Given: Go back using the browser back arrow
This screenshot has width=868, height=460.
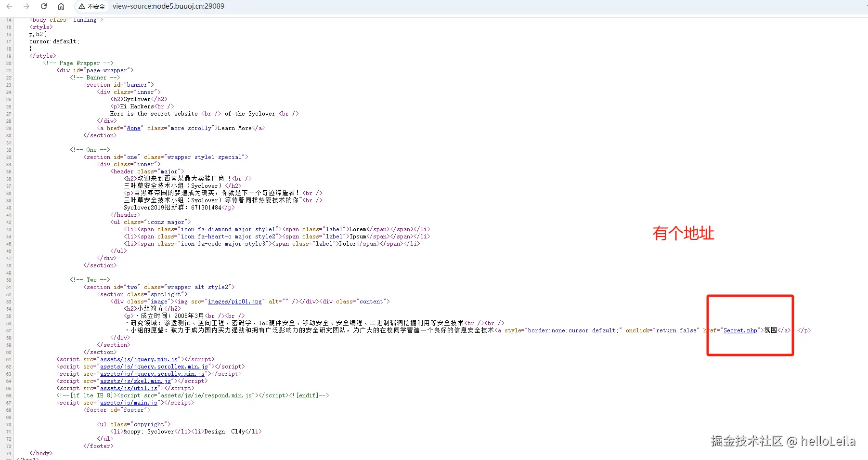Looking at the screenshot, I should coord(9,6).
